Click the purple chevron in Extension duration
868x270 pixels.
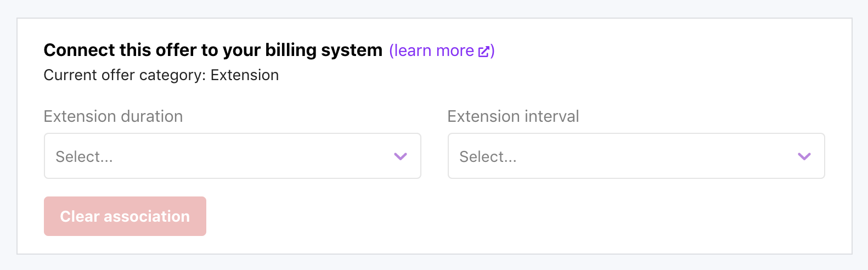(401, 156)
